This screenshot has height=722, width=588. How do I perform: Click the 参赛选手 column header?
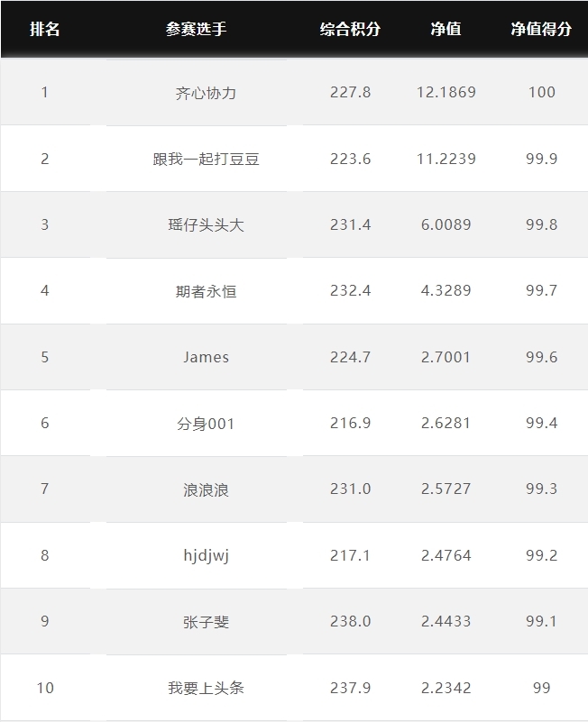[197, 29]
